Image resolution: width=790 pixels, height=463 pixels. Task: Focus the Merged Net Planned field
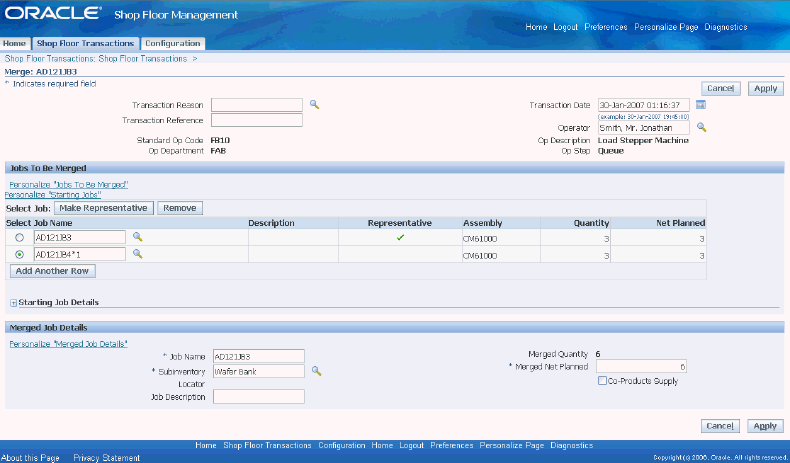pyautogui.click(x=641, y=366)
